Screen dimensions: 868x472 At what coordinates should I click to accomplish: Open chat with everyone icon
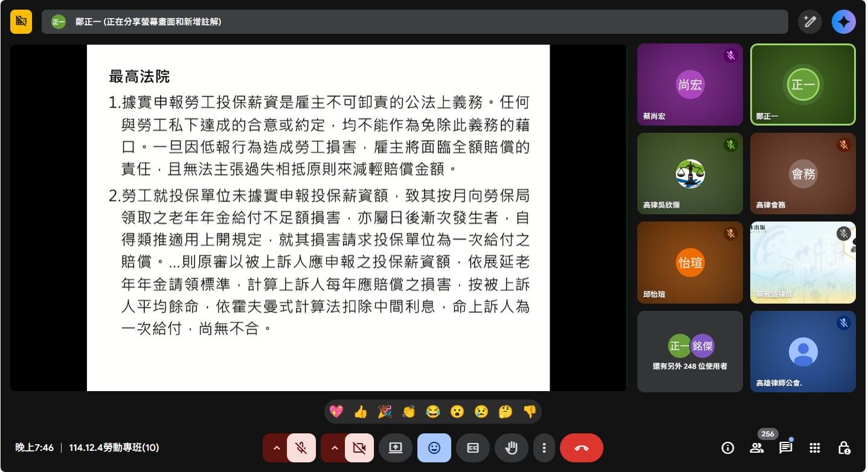tap(785, 448)
